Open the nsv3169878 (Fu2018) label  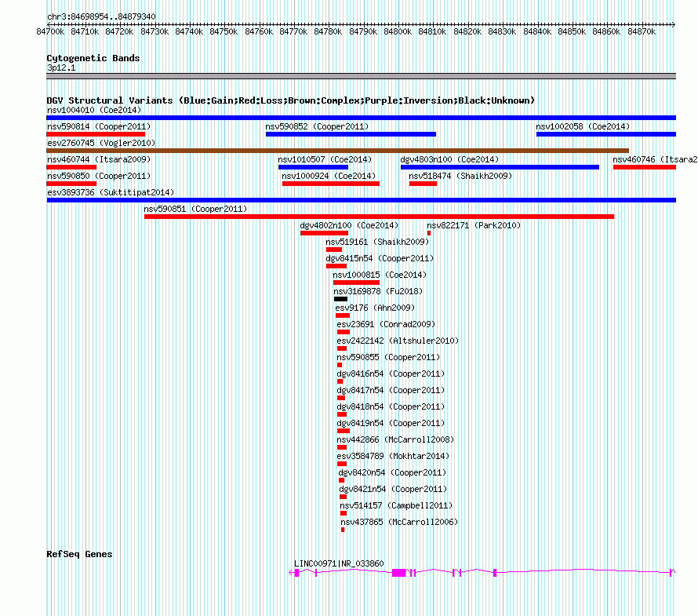point(378,291)
